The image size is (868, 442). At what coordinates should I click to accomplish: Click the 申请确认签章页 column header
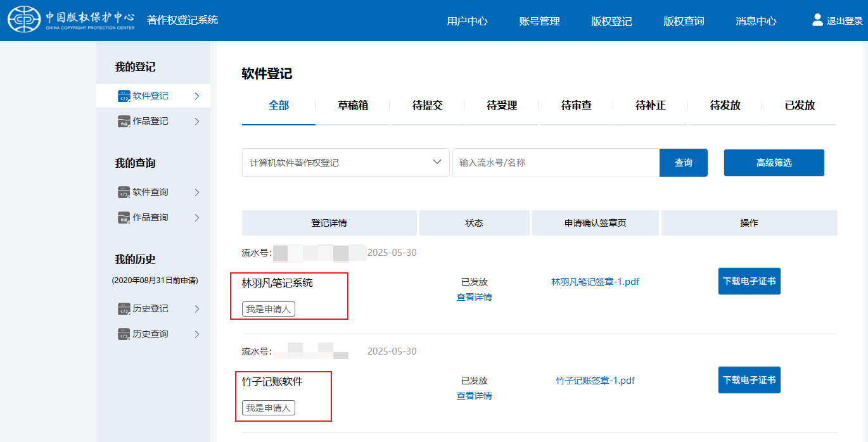(x=596, y=223)
